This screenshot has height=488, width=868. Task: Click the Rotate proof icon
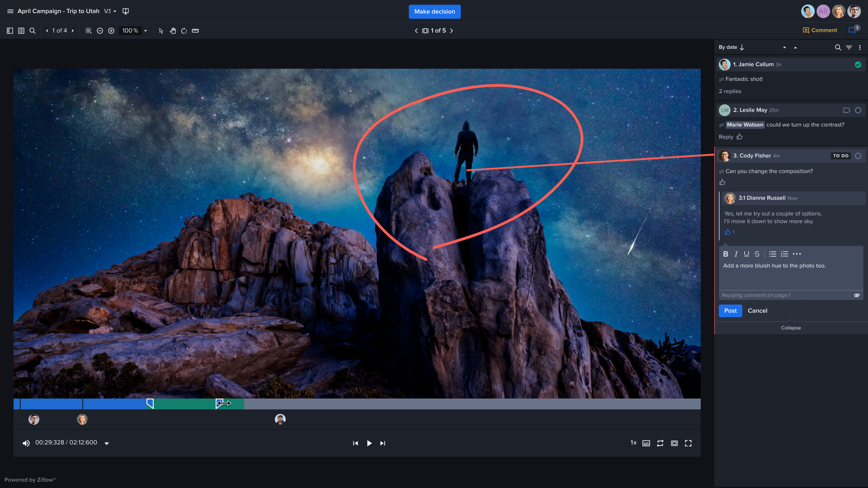click(184, 31)
